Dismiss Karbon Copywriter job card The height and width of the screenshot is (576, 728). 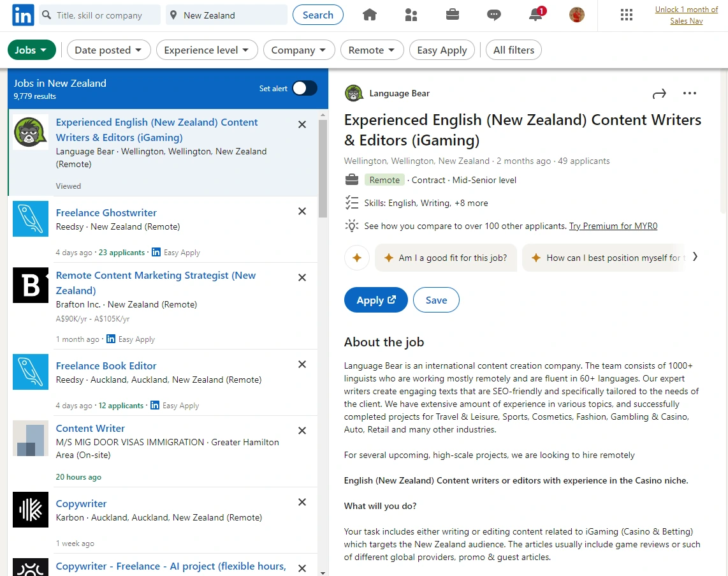[302, 502]
